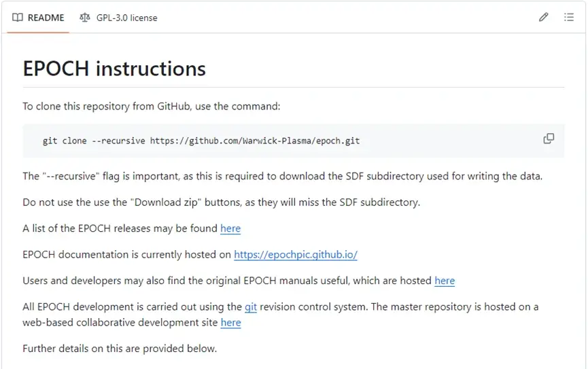Open the EPOCH releases "here" link

pyautogui.click(x=230, y=229)
